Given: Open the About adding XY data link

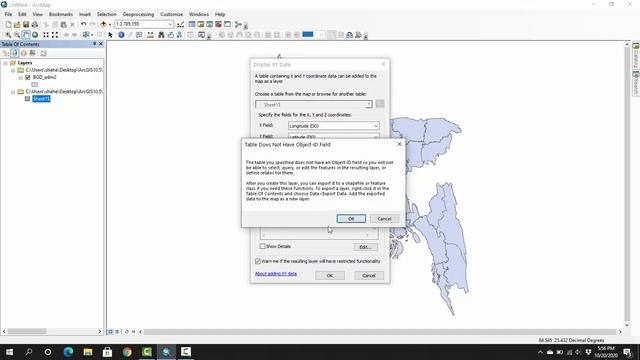Looking at the screenshot, I should click(276, 274).
